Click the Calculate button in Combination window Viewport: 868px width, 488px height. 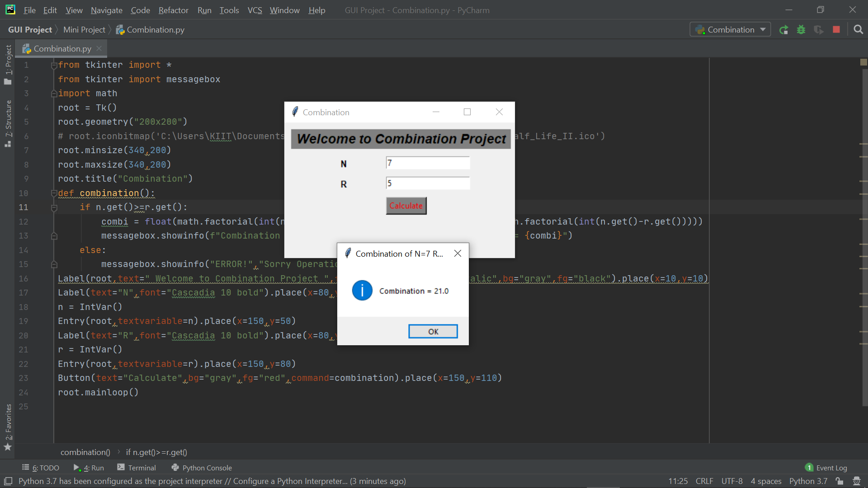(406, 206)
